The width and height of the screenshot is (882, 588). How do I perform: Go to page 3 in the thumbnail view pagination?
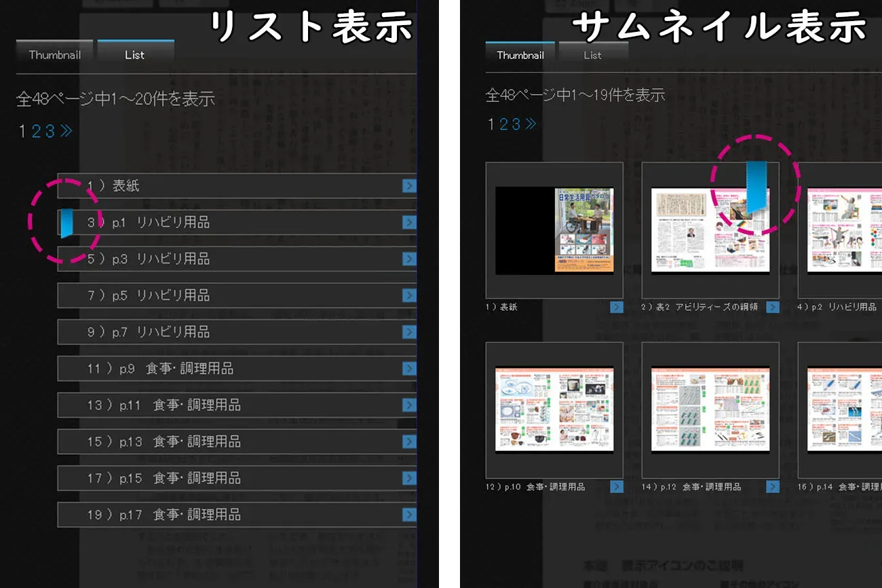(516, 124)
